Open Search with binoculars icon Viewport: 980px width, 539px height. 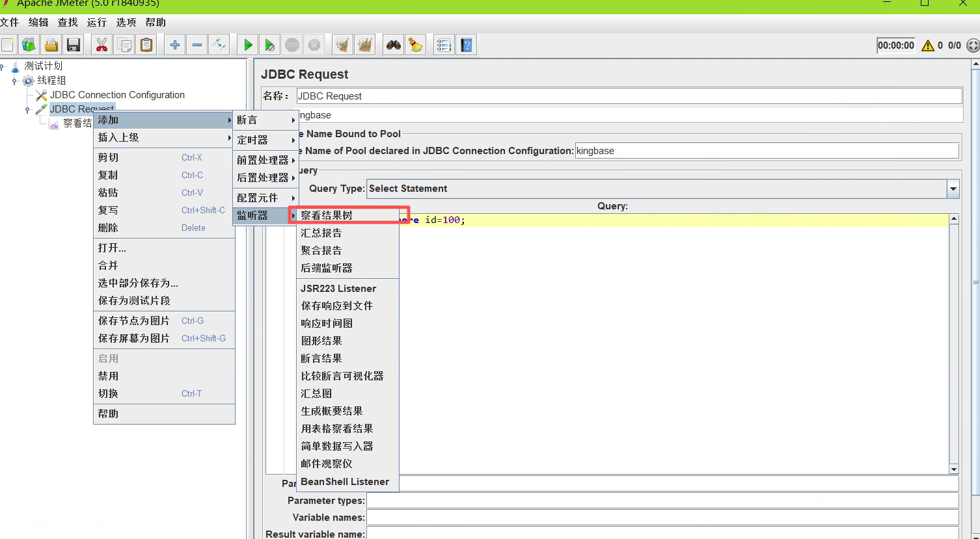(x=393, y=45)
